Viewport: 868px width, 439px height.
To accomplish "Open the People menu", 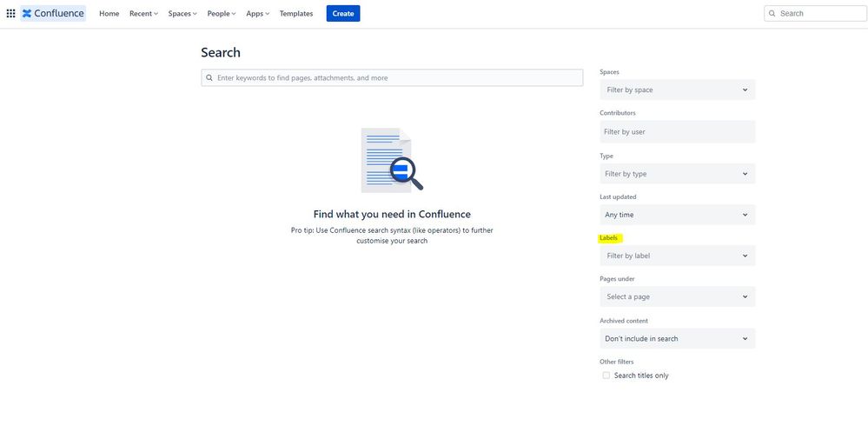I will 222,13.
